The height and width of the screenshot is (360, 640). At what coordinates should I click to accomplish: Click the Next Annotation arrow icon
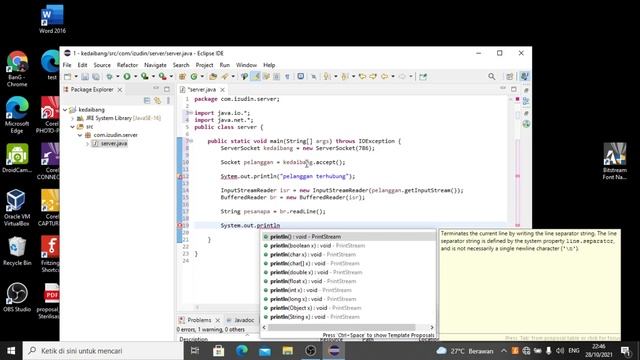(x=327, y=76)
